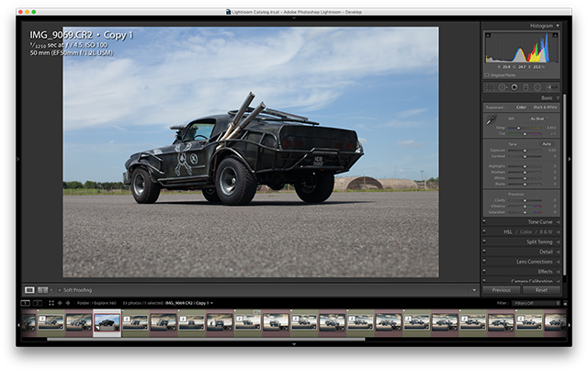Select the Adjustment Brush tool

click(550, 87)
